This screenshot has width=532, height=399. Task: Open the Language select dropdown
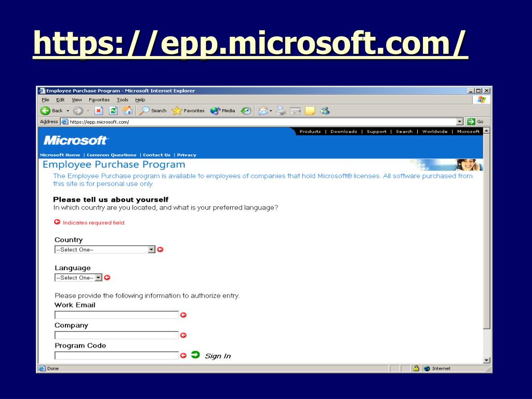[78, 277]
